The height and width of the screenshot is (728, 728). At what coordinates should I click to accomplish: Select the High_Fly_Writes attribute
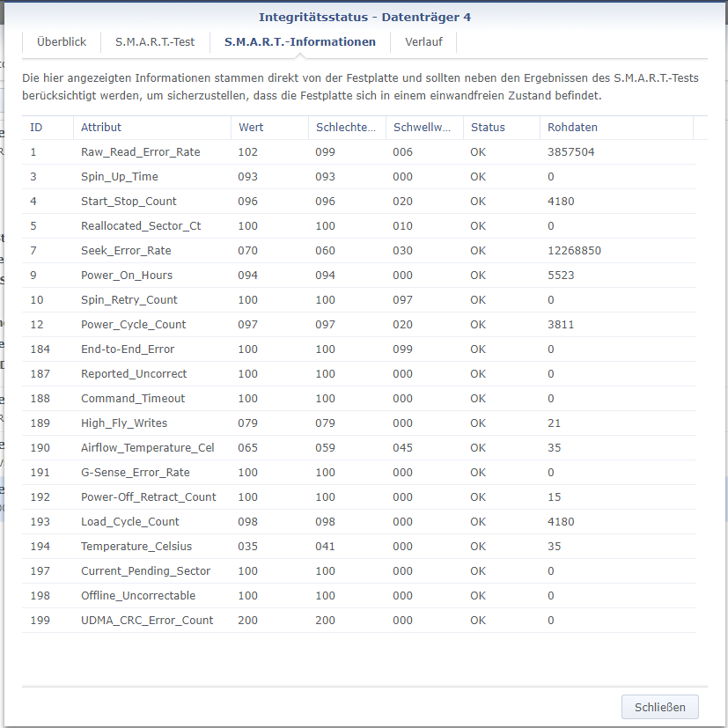click(124, 423)
